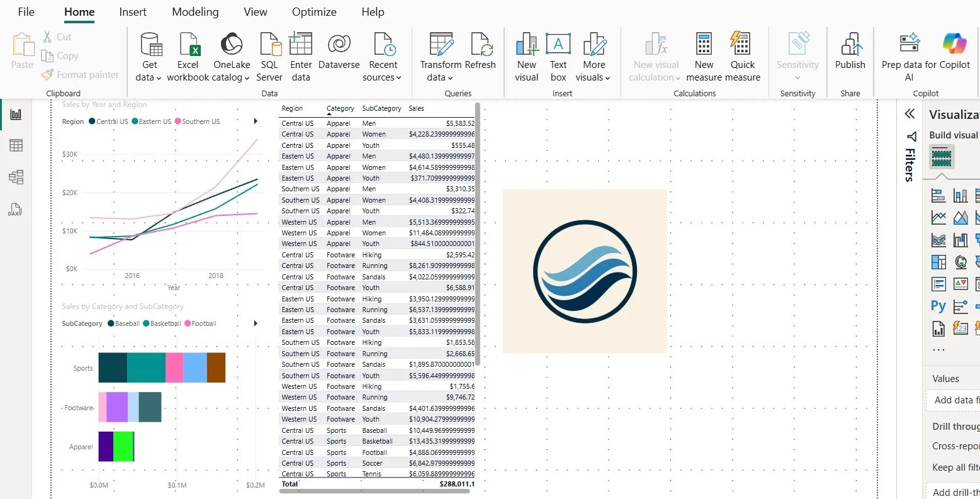Sort table by SubCategory column header
This screenshot has width=980, height=499.
[x=381, y=108]
